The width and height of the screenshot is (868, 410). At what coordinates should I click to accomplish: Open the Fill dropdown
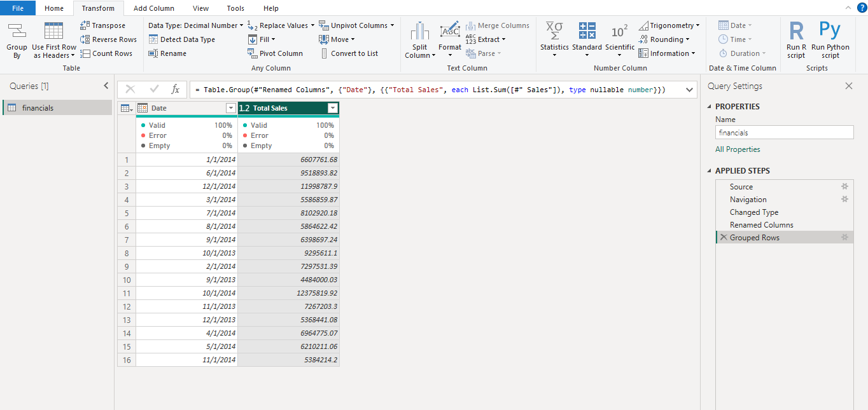pyautogui.click(x=262, y=39)
